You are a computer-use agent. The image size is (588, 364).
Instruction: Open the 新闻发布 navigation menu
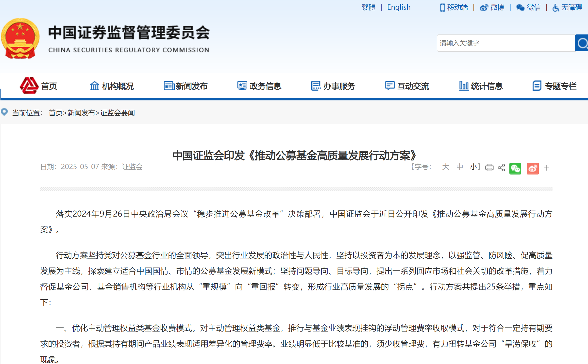(192, 86)
